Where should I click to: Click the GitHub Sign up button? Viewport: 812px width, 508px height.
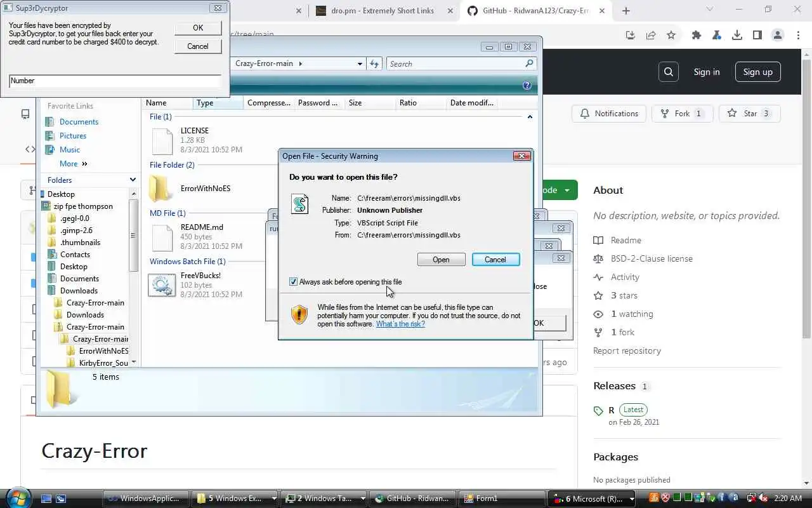point(757,72)
